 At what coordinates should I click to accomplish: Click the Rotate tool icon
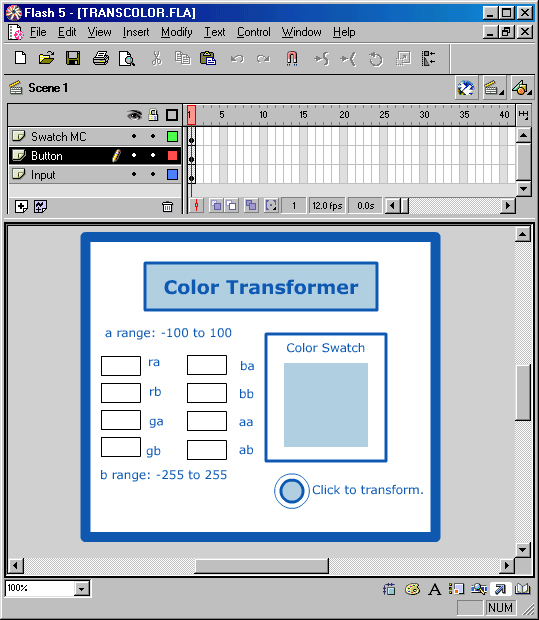coord(375,59)
